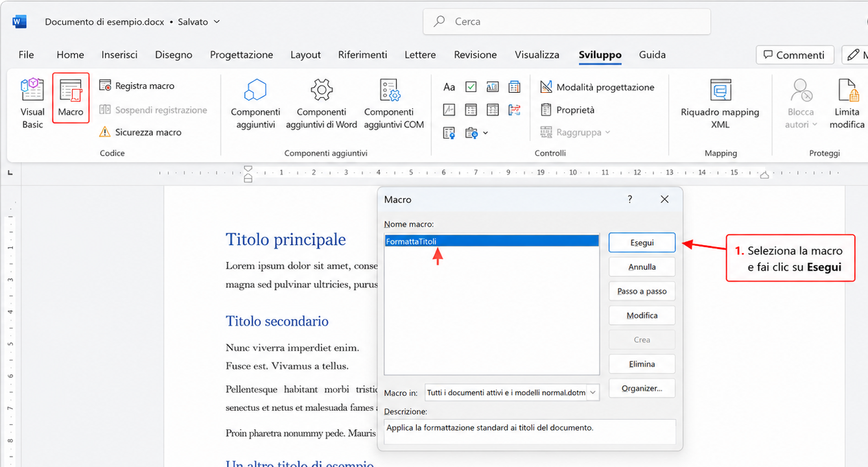868x467 pixels.
Task: Expand the legacy tools dropdown arrow
Action: tap(486, 133)
